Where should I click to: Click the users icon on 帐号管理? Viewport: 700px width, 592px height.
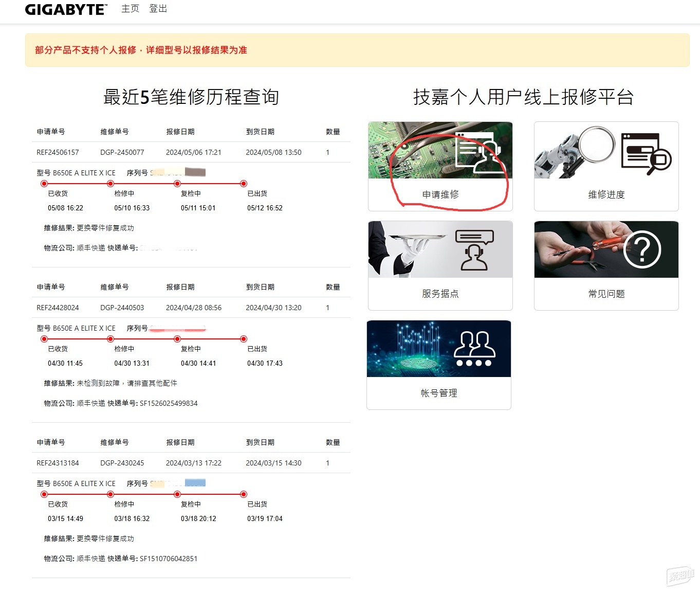[474, 349]
